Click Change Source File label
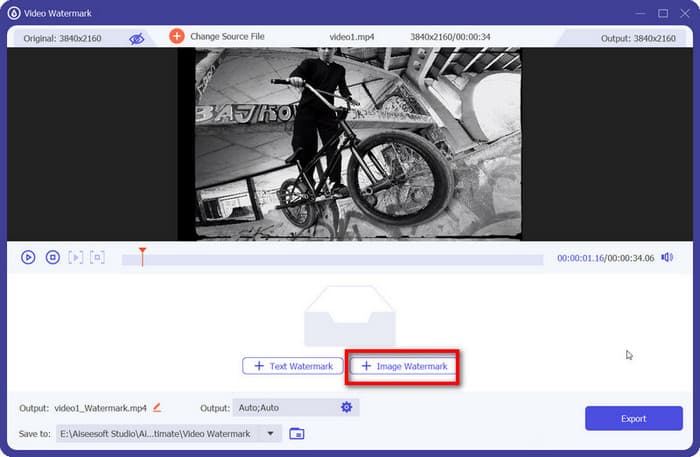700x457 pixels. coord(229,37)
